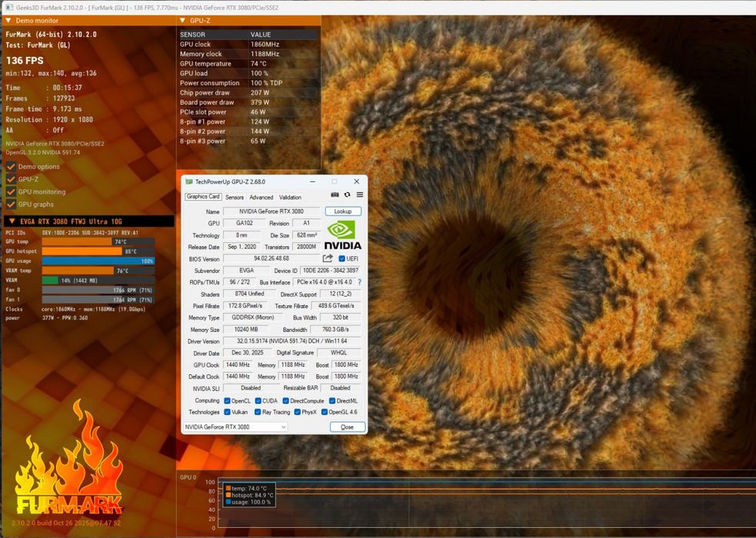
Task: Toggle the DirectML checkbox
Action: click(332, 400)
